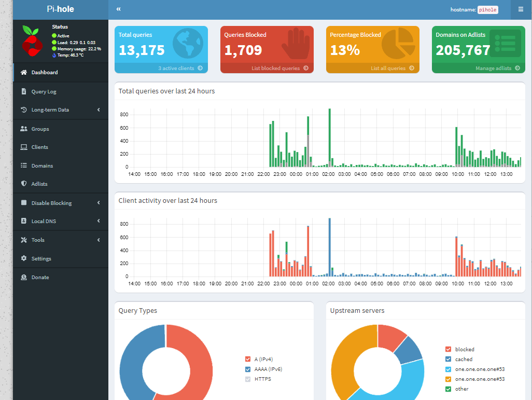Click the Groups people icon
The image size is (532, 400).
pyautogui.click(x=24, y=129)
